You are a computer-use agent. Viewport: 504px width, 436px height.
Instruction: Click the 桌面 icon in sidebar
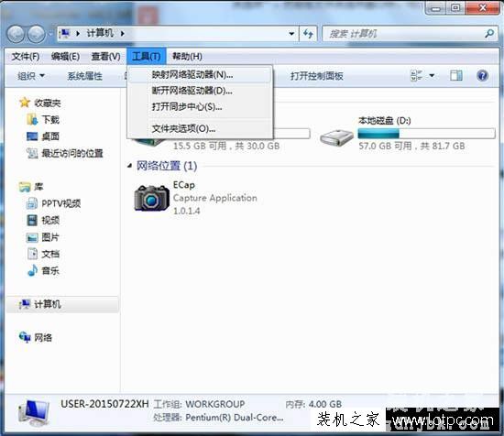[x=32, y=136]
